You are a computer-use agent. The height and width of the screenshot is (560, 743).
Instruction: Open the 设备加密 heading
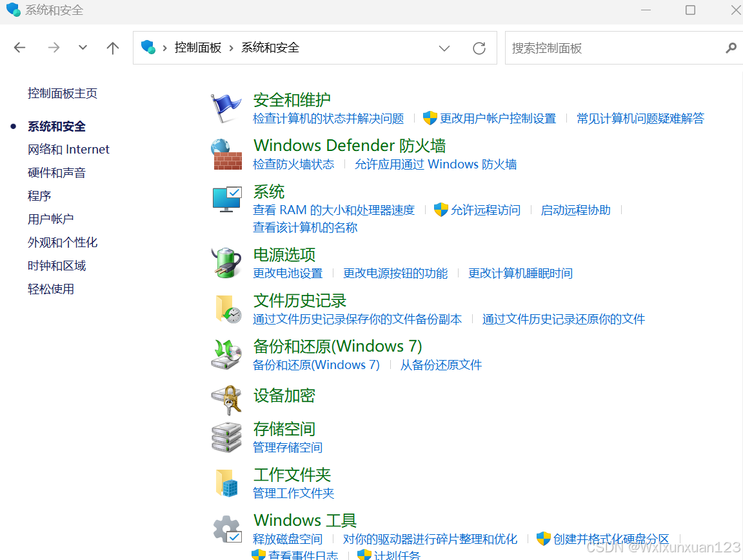[284, 395]
